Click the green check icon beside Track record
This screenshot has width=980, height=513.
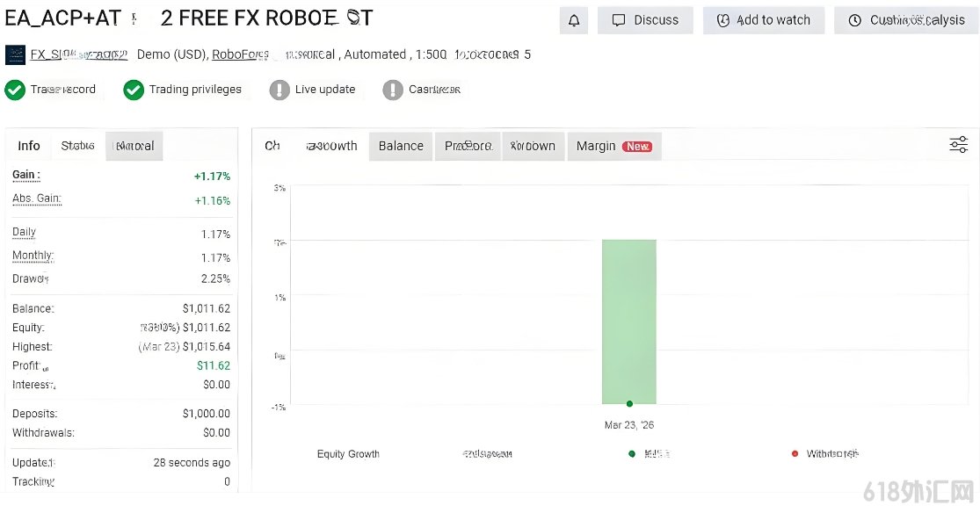click(15, 90)
